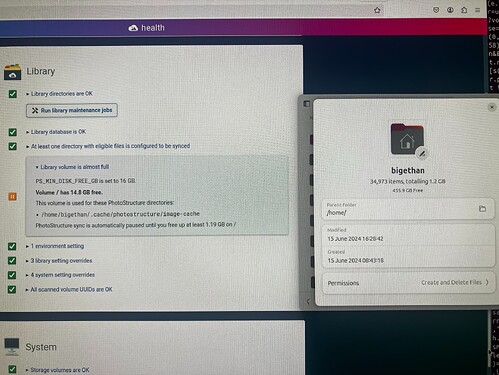The width and height of the screenshot is (499, 375).
Task: Open the browser account profile icon
Action: [x=450, y=10]
